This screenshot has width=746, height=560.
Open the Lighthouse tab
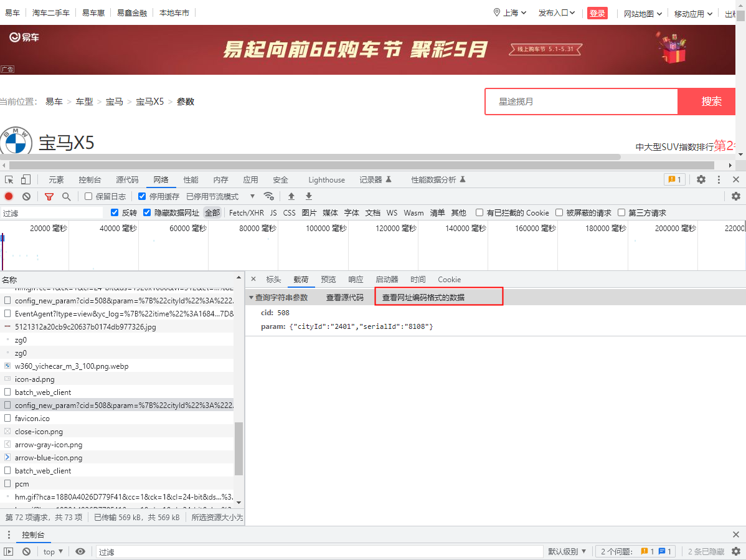pyautogui.click(x=326, y=179)
